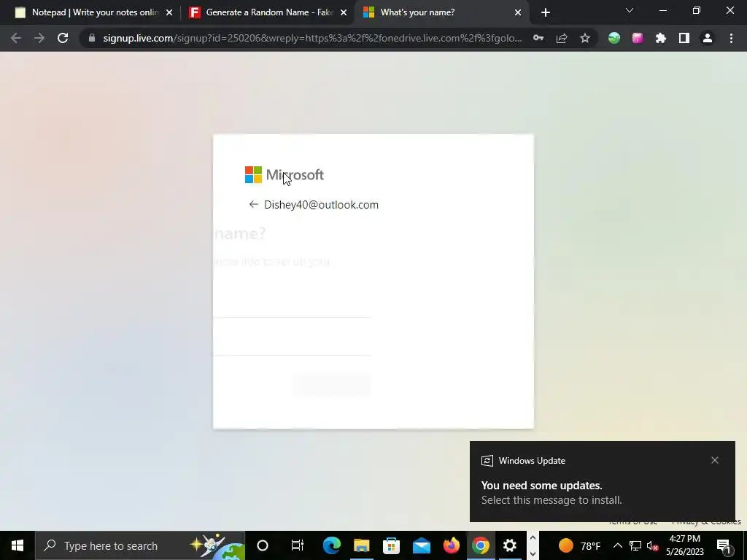Open Task View in the taskbar

pos(298,545)
